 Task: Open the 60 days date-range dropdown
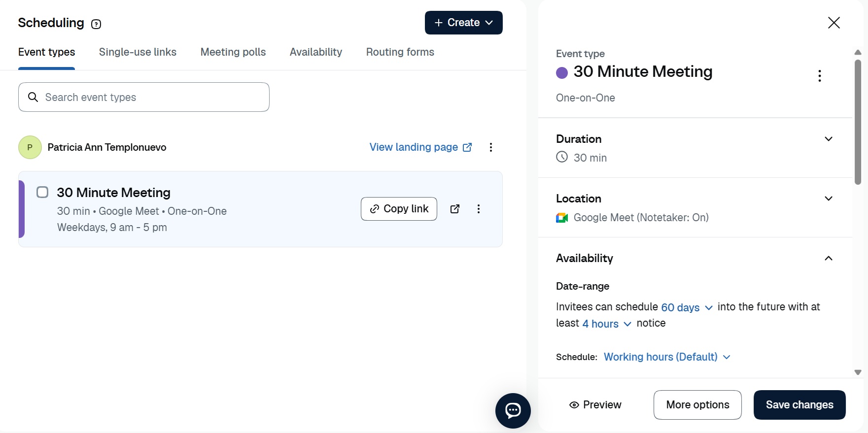(687, 307)
